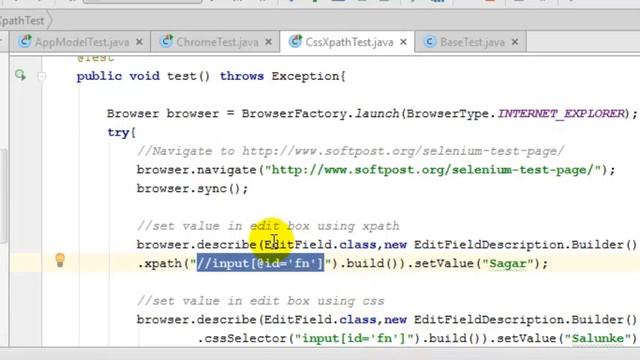Screen dimensions: 640x360
Task: Click the "set value in edit box using xpath" comment
Action: 269,226
